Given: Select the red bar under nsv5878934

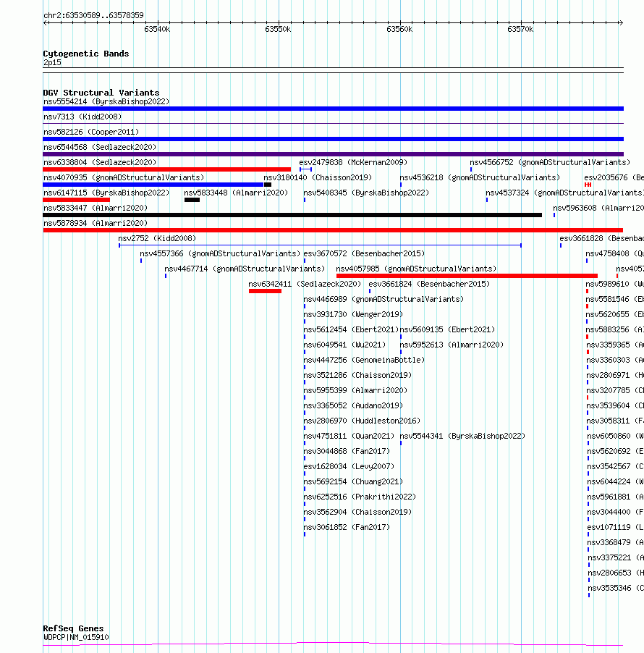Looking at the screenshot, I should [333, 230].
